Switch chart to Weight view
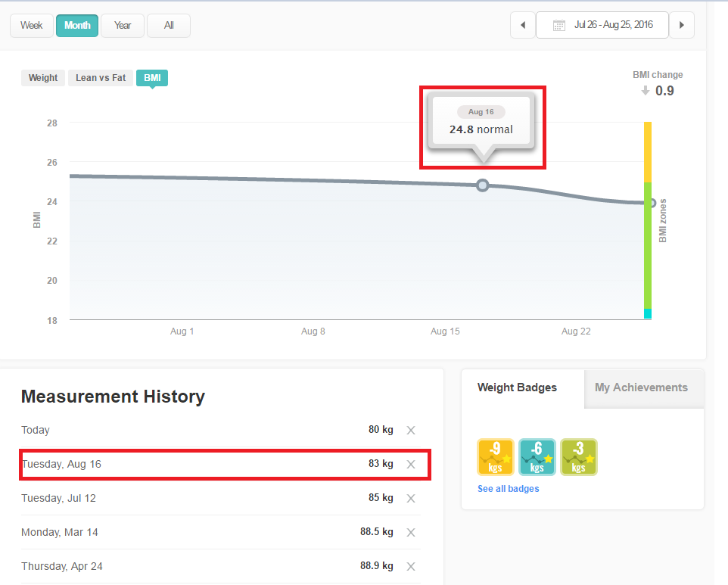728x585 pixels. [43, 78]
